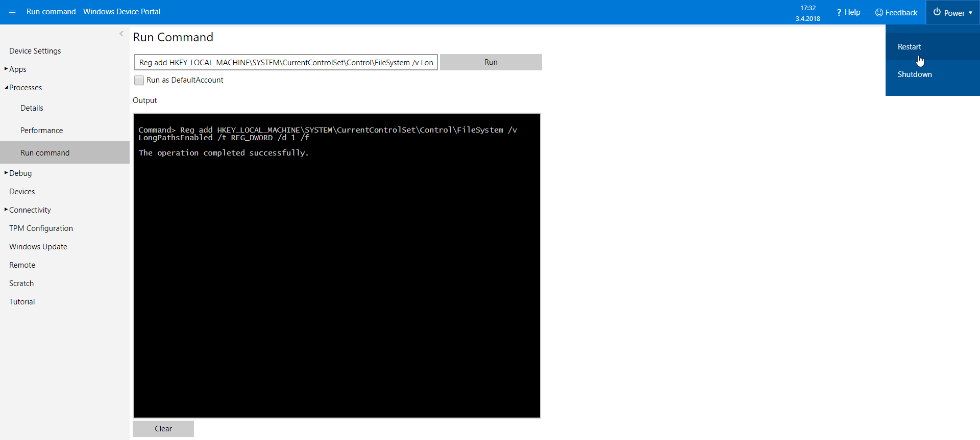
Task: Expand the Apps tree node
Action: tap(6, 69)
